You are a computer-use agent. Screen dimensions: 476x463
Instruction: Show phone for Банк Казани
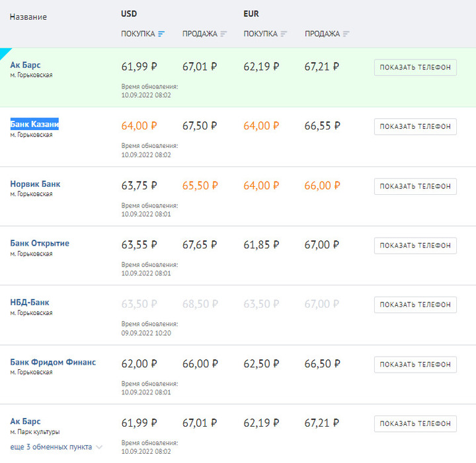[415, 127]
